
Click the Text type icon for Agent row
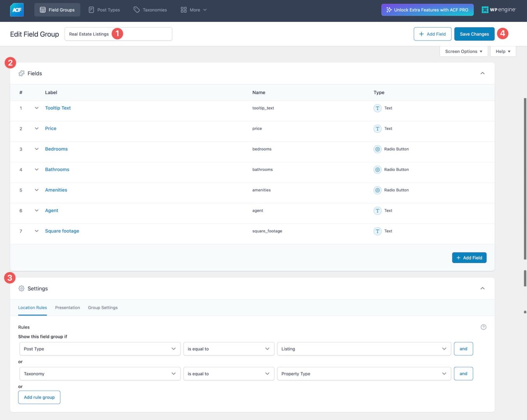point(377,211)
